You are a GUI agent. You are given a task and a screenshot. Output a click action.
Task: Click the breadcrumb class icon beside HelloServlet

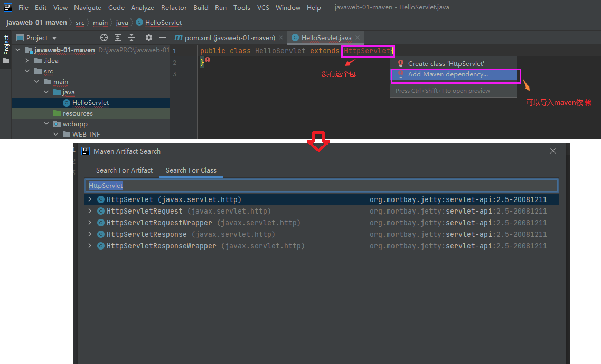(x=139, y=23)
